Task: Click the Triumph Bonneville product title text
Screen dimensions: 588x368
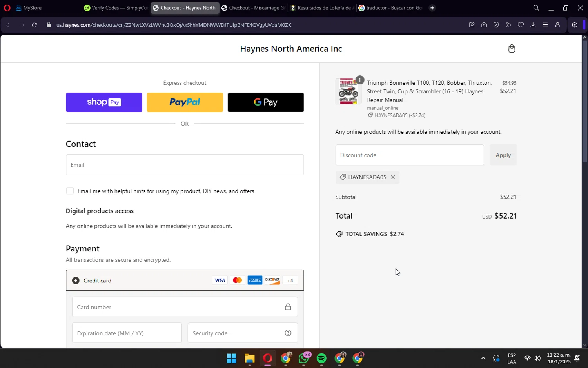Action: pos(429,91)
